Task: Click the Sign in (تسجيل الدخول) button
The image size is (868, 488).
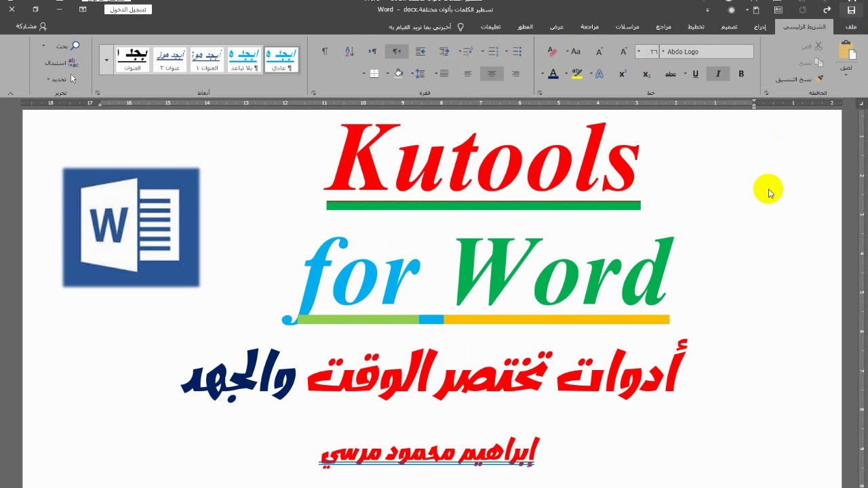Action: tap(128, 9)
